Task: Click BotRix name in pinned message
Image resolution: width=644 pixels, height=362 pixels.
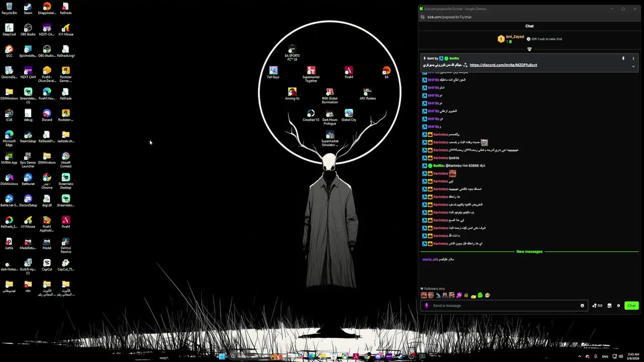Action: [x=454, y=58]
